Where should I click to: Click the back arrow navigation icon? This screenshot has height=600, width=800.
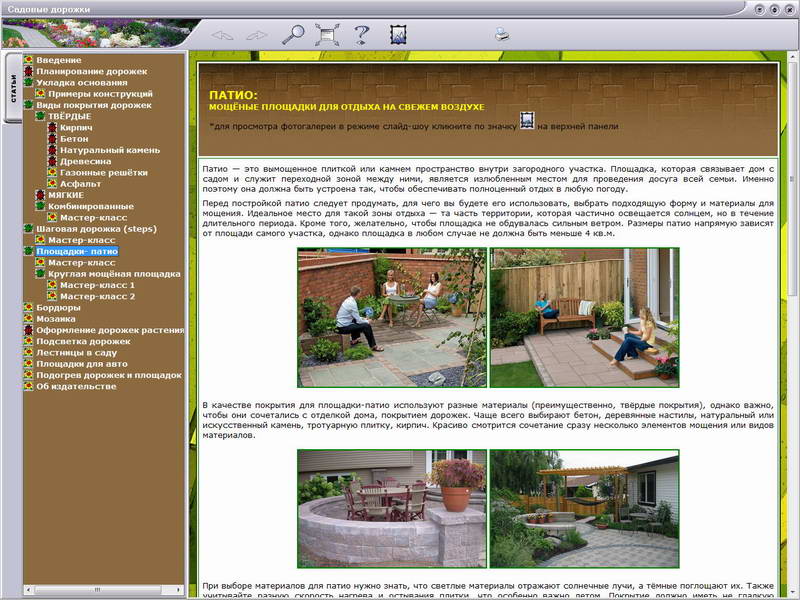pyautogui.click(x=222, y=35)
